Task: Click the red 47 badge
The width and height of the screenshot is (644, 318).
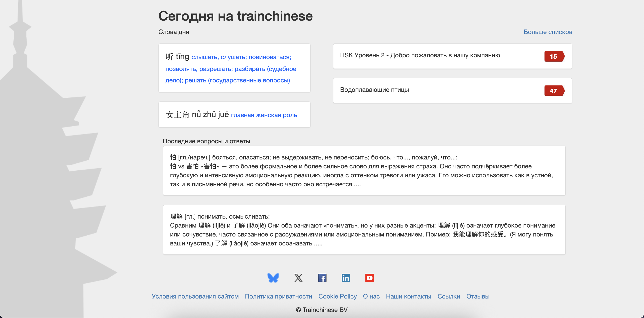Action: click(554, 91)
